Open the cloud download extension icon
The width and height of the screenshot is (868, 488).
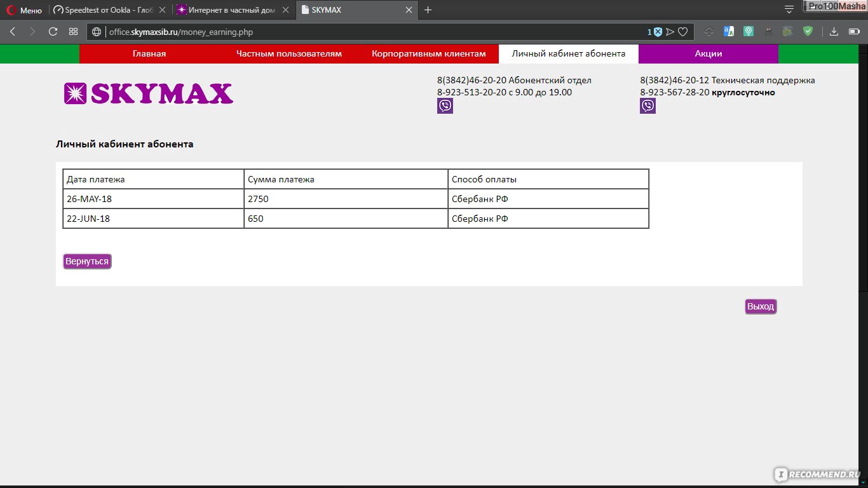click(709, 31)
